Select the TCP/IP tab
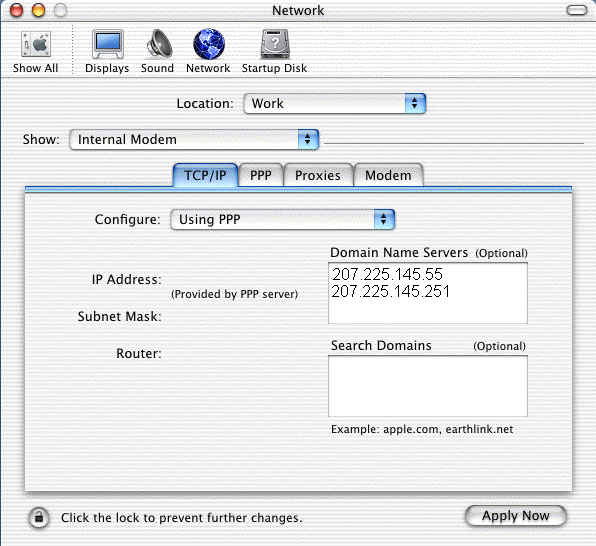Screen dimensions: 596x546 (205, 175)
